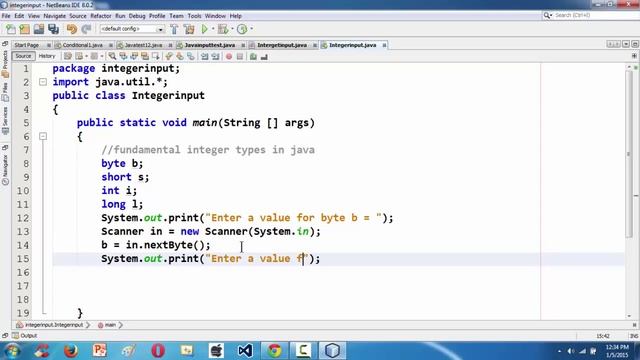This screenshot has width=640, height=360.
Task: Click the Find Previous Occurrence icon
Action: coord(123,56)
